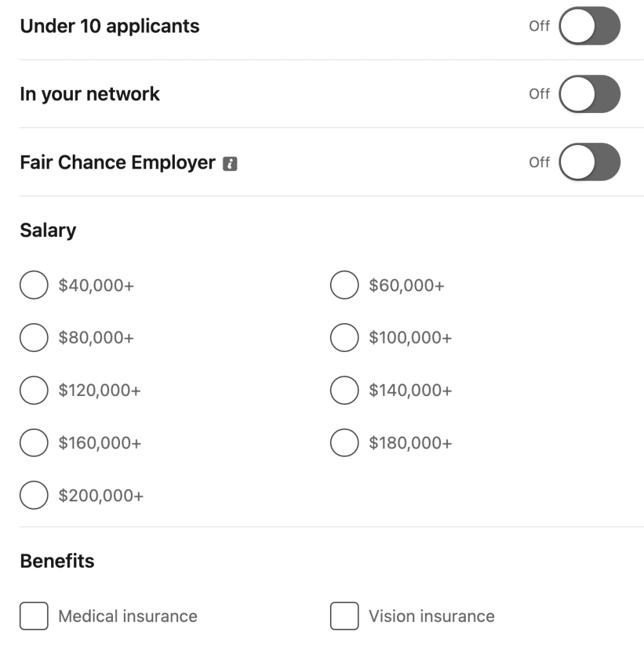This screenshot has height=654, width=644.
Task: Click the In your network label
Action: pyautogui.click(x=90, y=94)
